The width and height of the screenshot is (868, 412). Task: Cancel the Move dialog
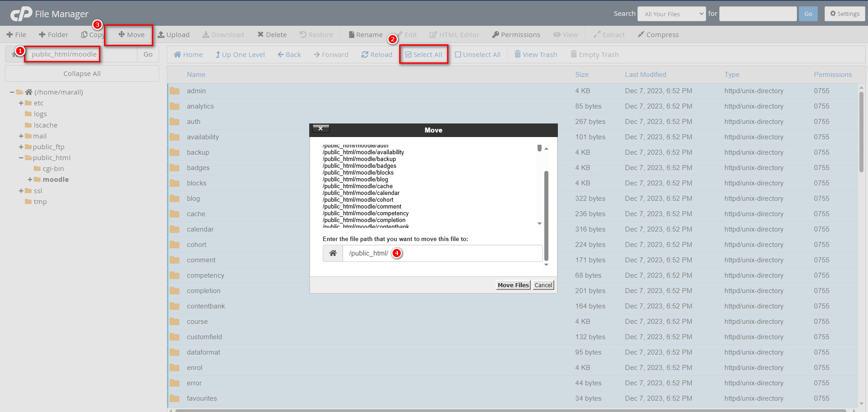tap(542, 285)
